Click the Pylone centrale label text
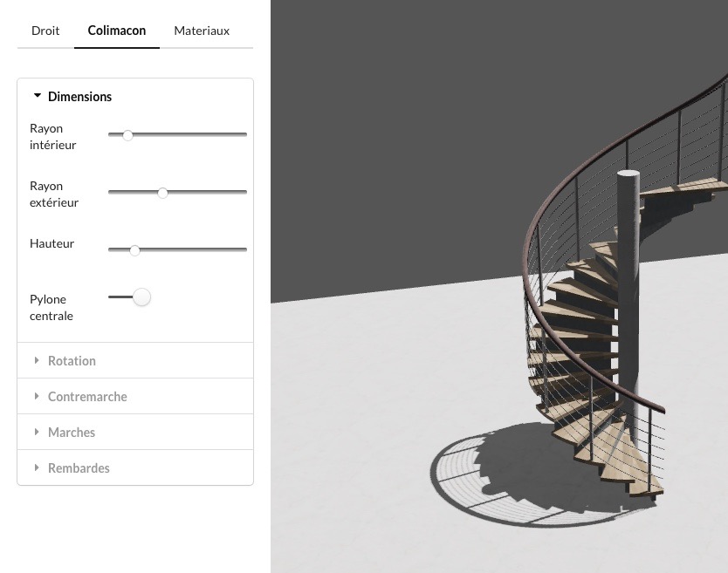Screen dimensions: 728x573 (x=51, y=307)
